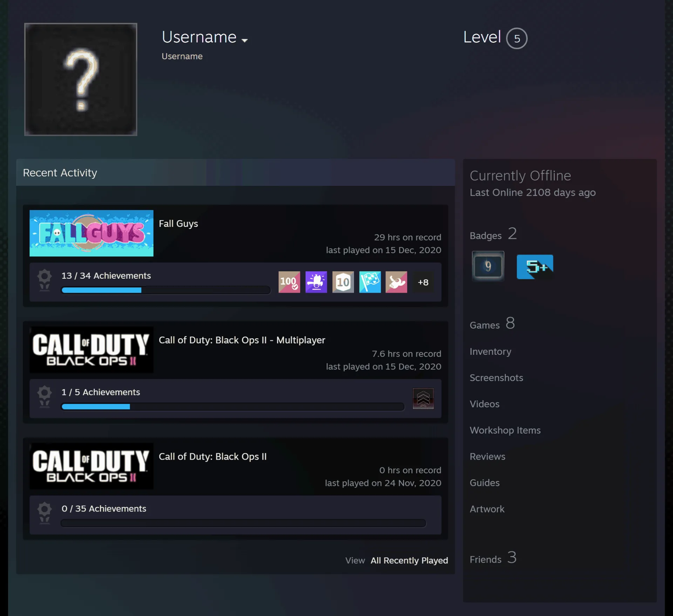Click the Level 5 circle badge
673x616 pixels.
(x=517, y=38)
